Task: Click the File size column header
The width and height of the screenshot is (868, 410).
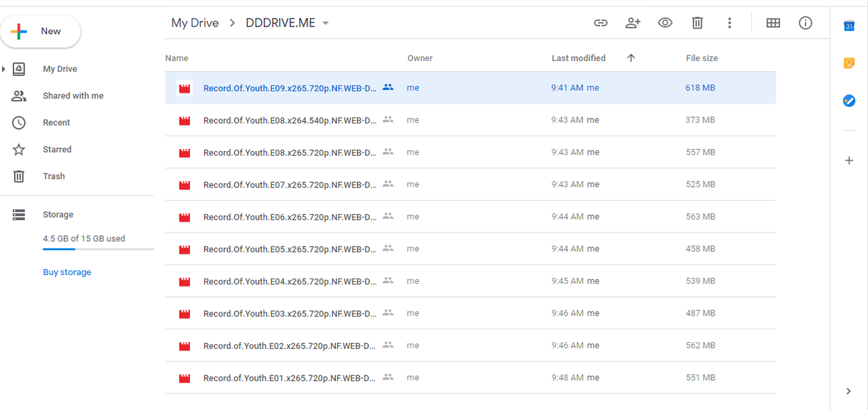Action: (702, 58)
